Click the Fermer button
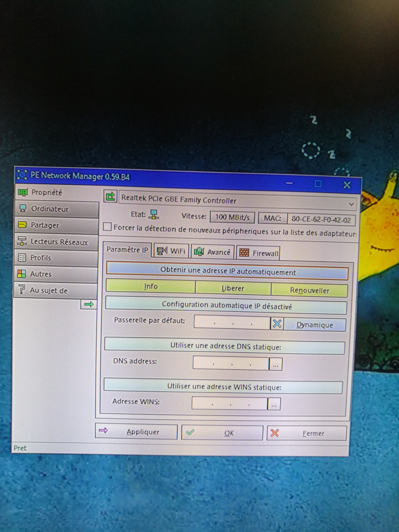Viewport: 399px width, 532px height. click(307, 433)
